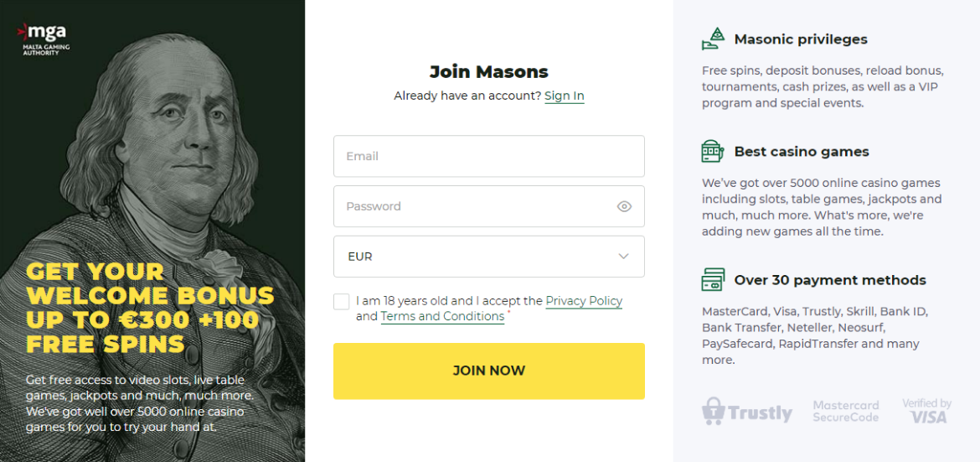Click the Masonic privileges pyramid icon
The height and width of the screenshot is (462, 980).
pos(713,39)
